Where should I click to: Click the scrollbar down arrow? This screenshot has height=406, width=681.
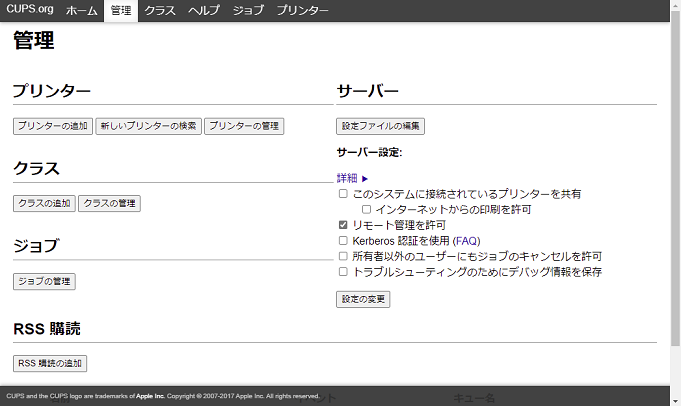(x=675, y=402)
